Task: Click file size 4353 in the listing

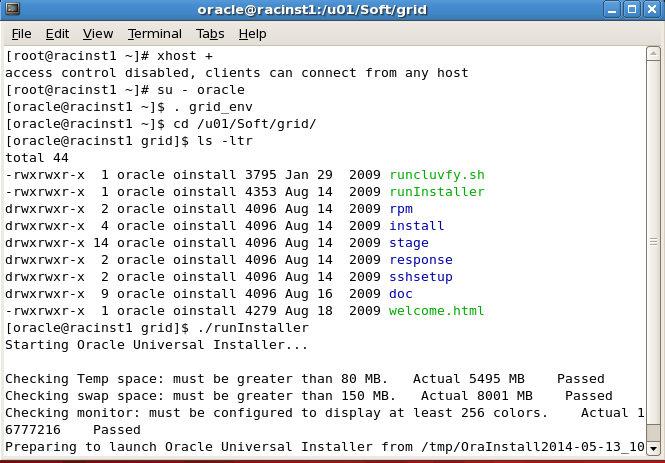Action: coord(260,192)
